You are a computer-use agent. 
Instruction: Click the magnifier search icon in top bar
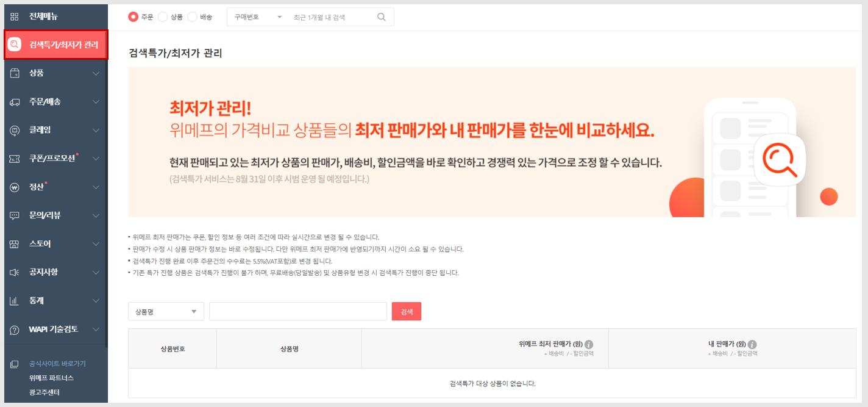[x=382, y=17]
